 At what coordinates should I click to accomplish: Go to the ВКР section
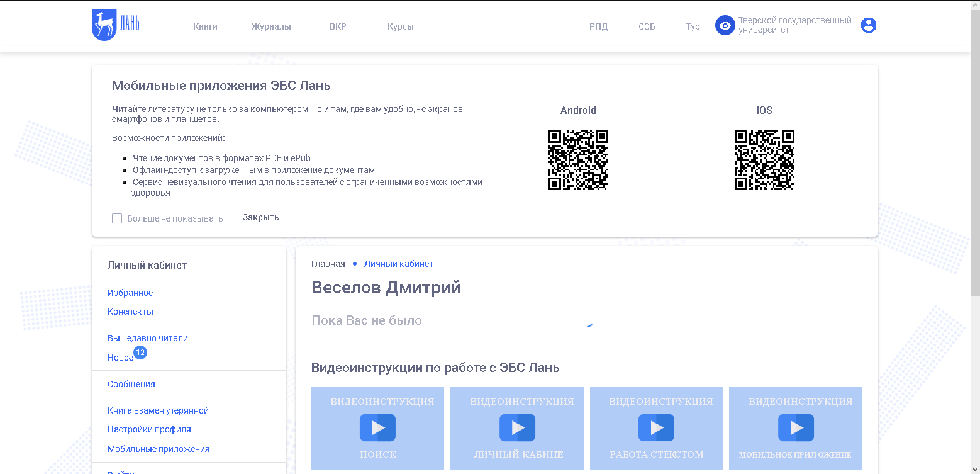point(338,26)
